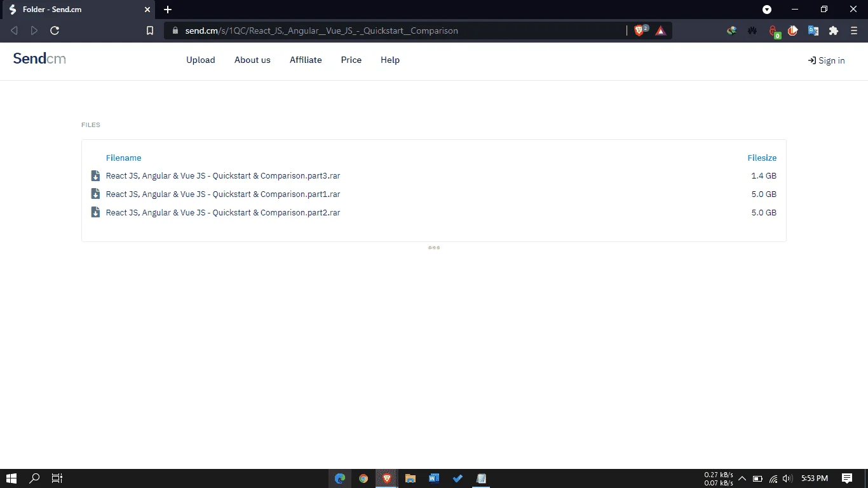This screenshot has height=488, width=868.
Task: Close the Folder - Send.cm tab
Action: tap(147, 10)
